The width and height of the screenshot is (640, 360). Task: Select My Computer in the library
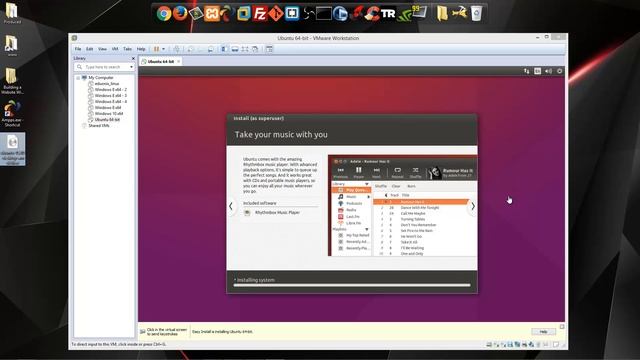click(x=100, y=78)
